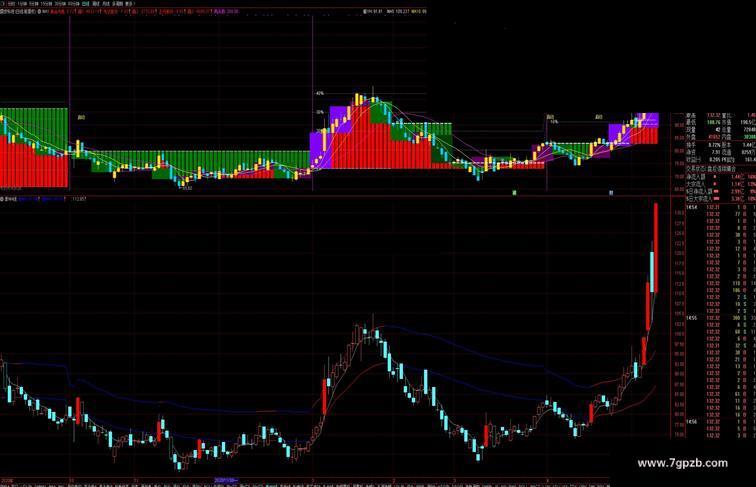Select the 分时 intraday tab

click(11, 3)
